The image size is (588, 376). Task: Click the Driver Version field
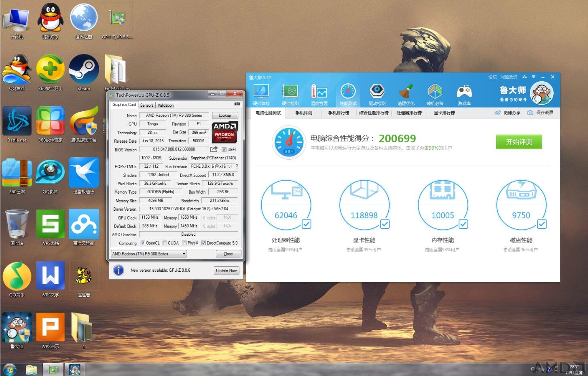189,209
